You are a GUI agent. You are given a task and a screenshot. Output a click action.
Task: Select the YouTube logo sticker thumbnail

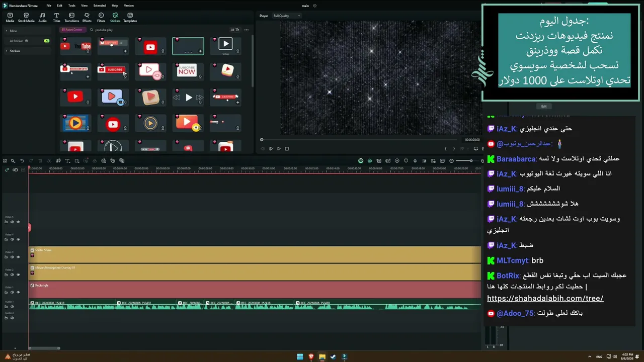pos(75,46)
